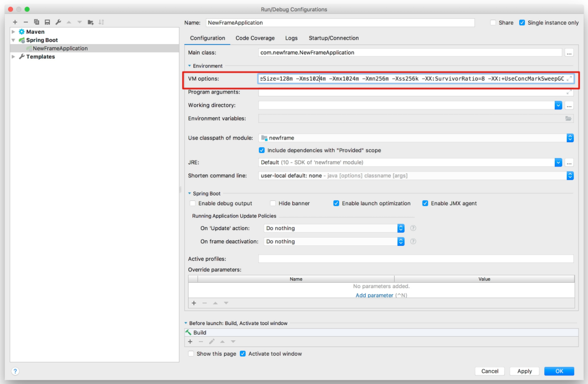Expand the Program arguments field editor
Screen dimensions: 588x384
(x=569, y=92)
